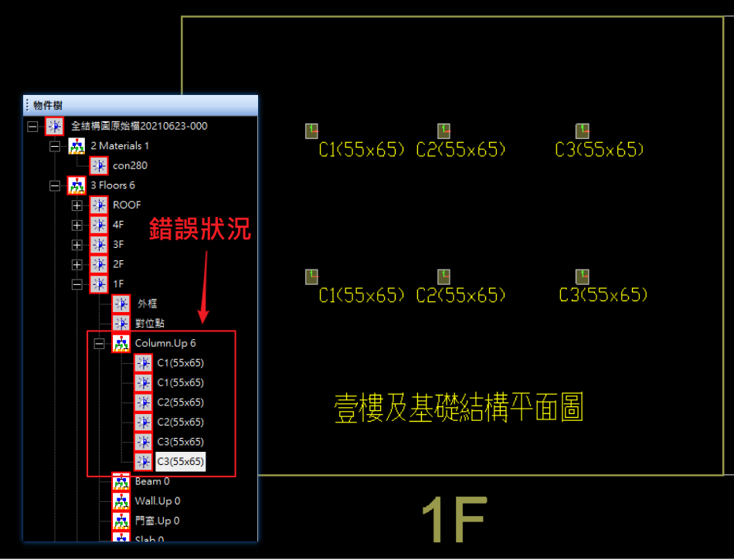
Task: Click the root 全結構圖原始檔20210623-000 label
Action: pyautogui.click(x=139, y=127)
